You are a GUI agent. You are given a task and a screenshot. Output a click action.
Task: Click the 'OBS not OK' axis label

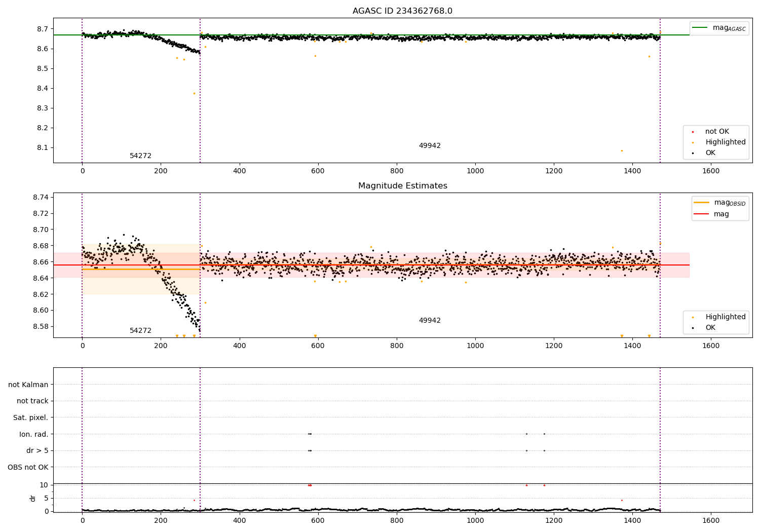click(x=28, y=467)
